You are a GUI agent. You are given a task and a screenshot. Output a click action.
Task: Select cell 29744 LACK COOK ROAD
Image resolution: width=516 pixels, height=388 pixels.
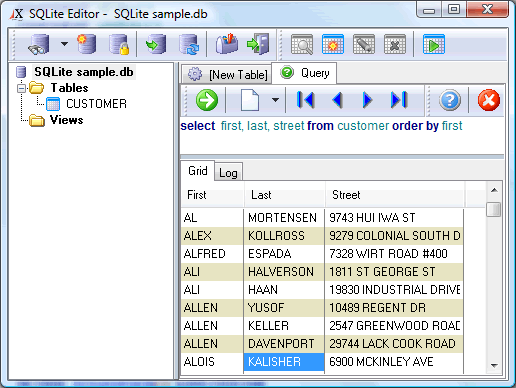coord(394,344)
